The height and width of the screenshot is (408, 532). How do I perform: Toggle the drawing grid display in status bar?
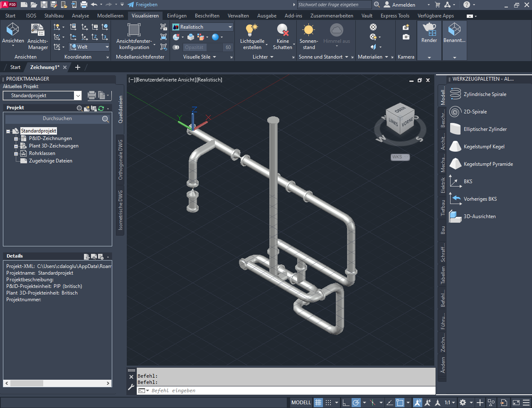(318, 403)
